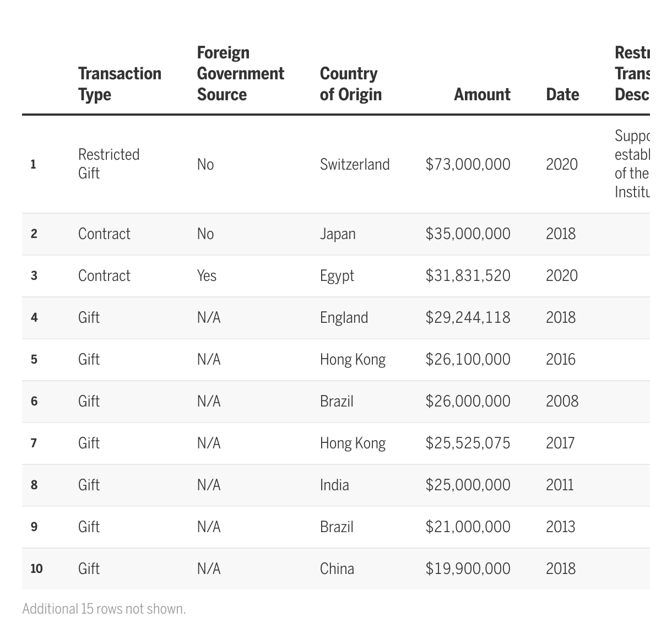Click the Japan country cell
Viewport: 672px width, 639px height.
tap(338, 234)
